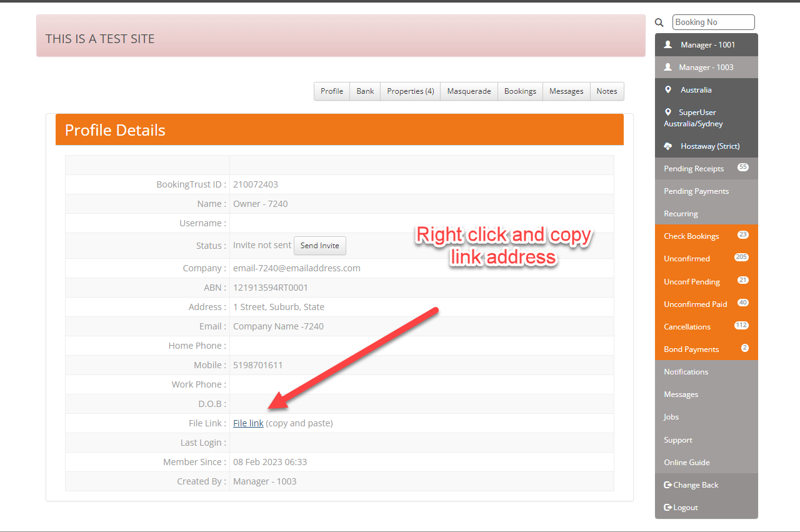This screenshot has width=800, height=532.
Task: Open Pending Receipts in the sidebar
Action: pyautogui.click(x=694, y=169)
